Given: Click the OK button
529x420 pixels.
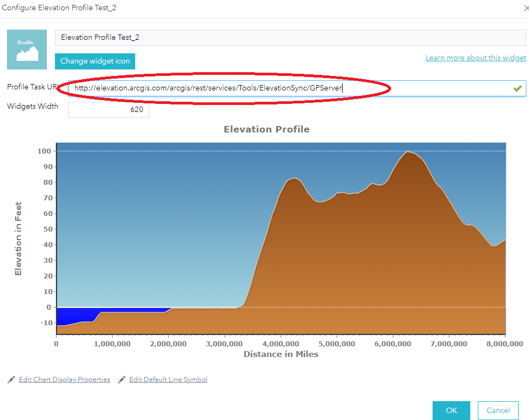Looking at the screenshot, I should coord(451,410).
